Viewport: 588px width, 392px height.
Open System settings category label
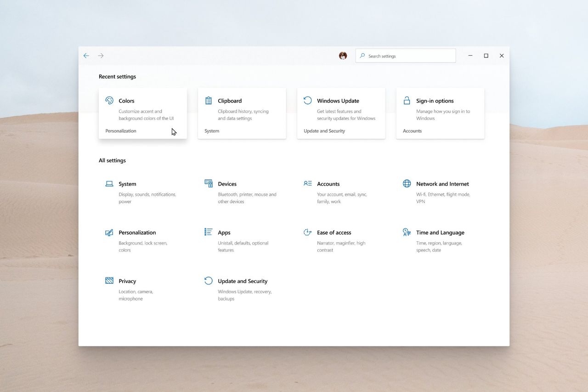point(127,184)
